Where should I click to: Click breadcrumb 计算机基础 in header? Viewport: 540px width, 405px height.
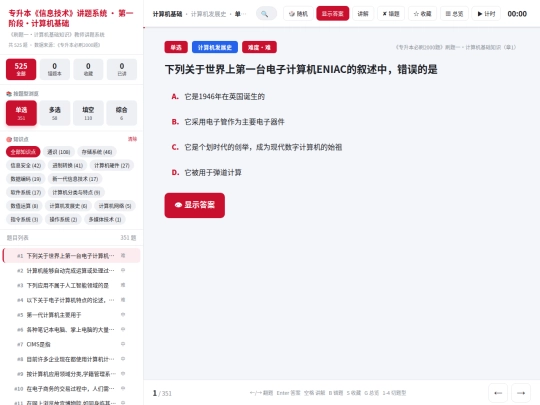(167, 14)
